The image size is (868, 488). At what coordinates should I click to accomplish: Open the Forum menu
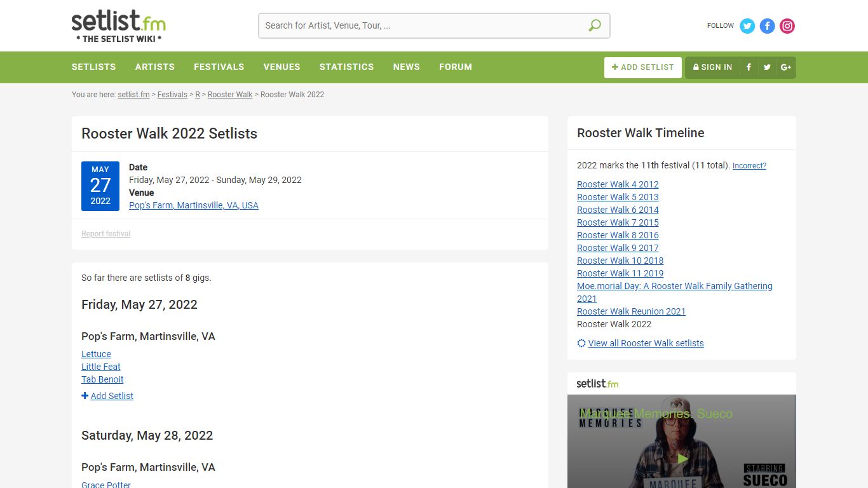click(456, 67)
